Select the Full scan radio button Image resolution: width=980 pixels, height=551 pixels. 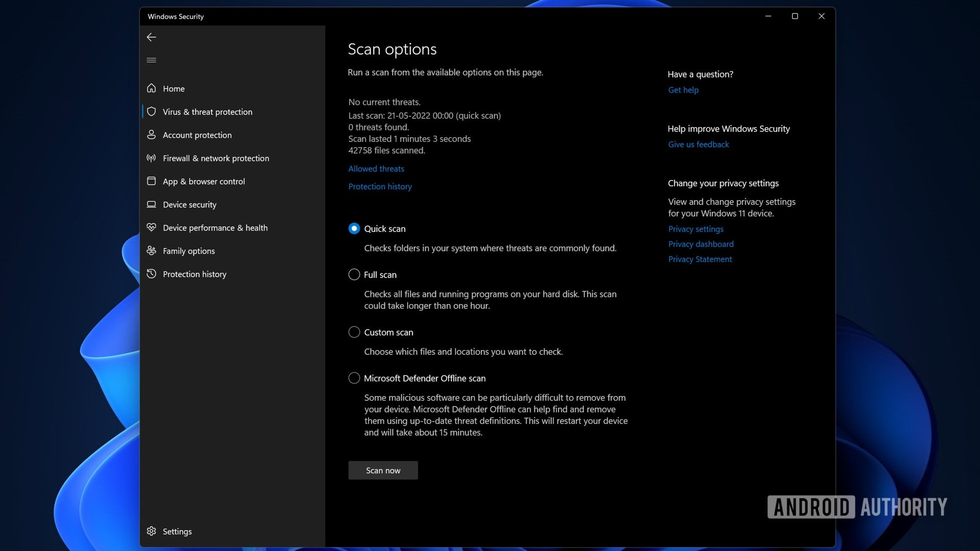tap(354, 274)
